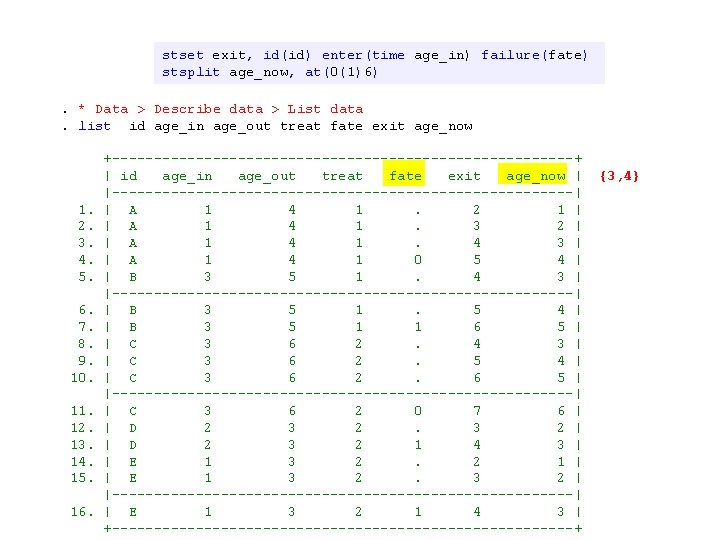The width and height of the screenshot is (720, 540).
Task: Select row number 16. in the listing
Action: tap(82, 512)
